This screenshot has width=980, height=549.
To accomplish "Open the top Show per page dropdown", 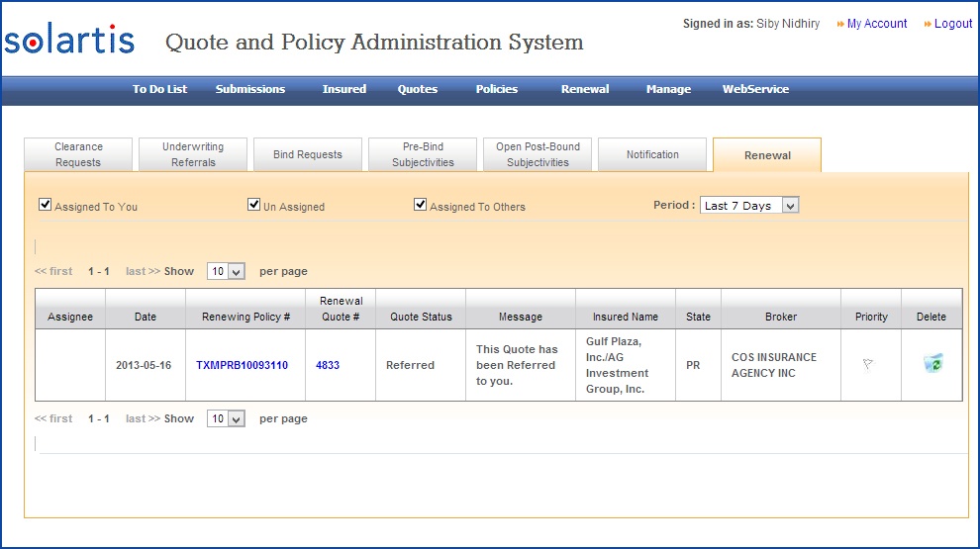I will pos(226,272).
